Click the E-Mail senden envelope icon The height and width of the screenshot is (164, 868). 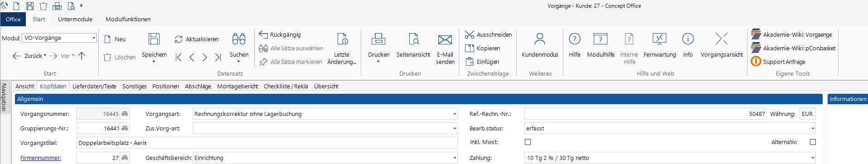click(445, 40)
